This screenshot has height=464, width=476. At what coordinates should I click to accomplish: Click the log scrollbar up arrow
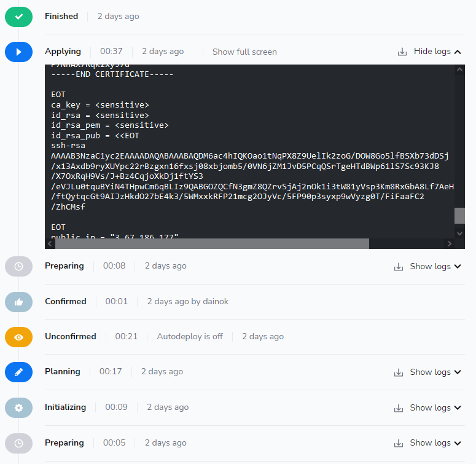coord(459,69)
